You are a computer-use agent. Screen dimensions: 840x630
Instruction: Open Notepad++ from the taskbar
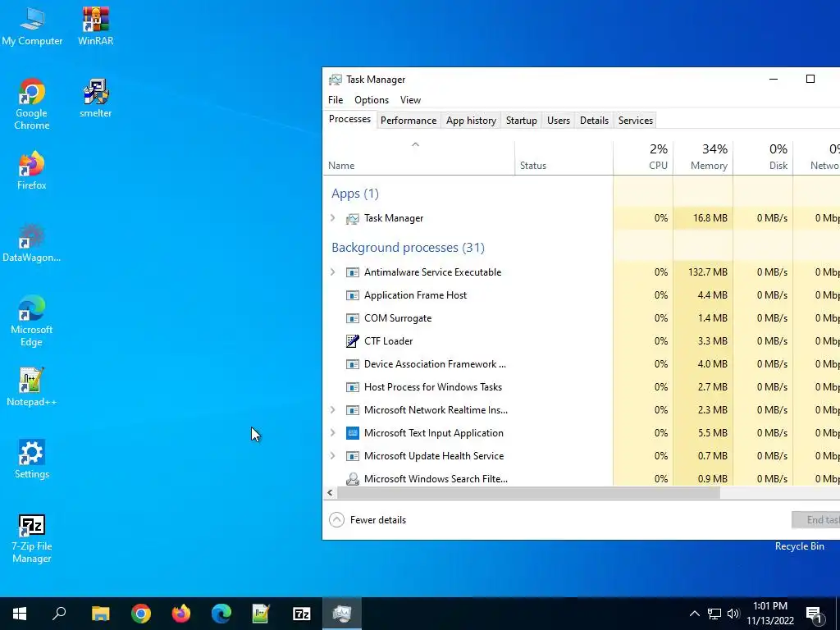pyautogui.click(x=261, y=614)
